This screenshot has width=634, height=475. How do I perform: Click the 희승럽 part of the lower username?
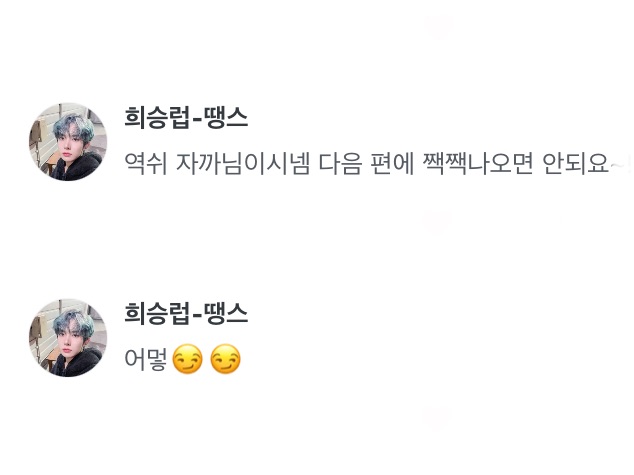156,313
